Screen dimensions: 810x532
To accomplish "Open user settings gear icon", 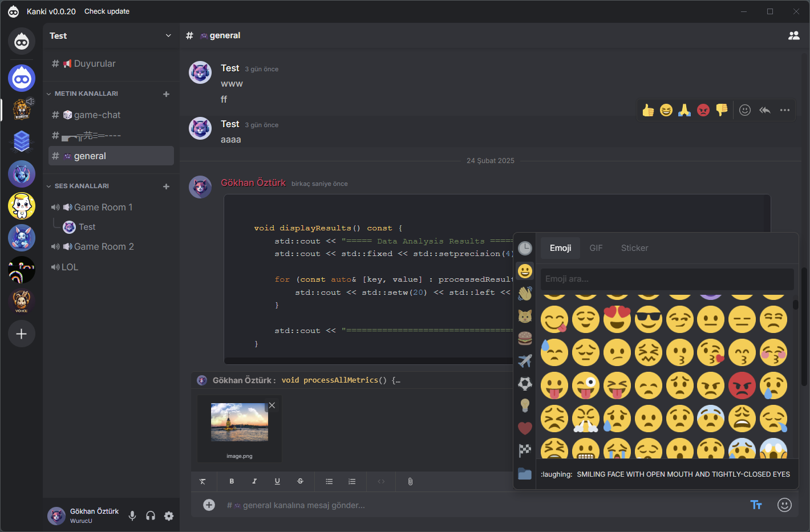I will [x=169, y=516].
